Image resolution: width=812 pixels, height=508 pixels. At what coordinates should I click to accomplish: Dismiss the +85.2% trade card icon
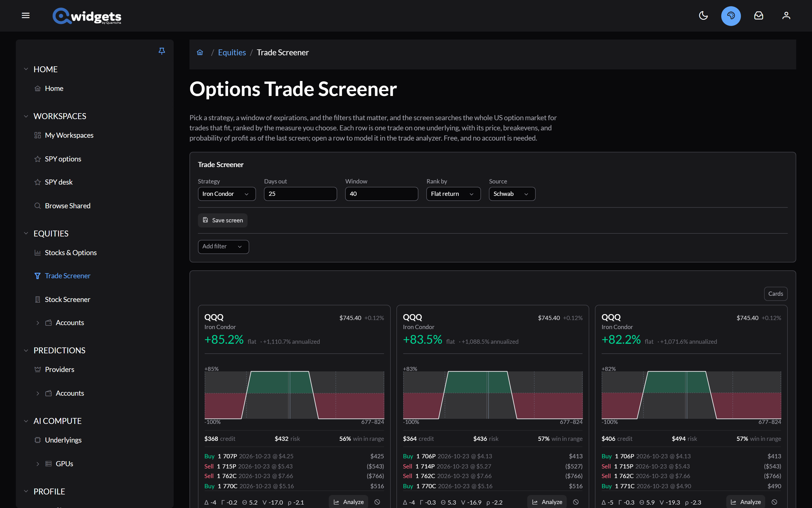(x=377, y=502)
